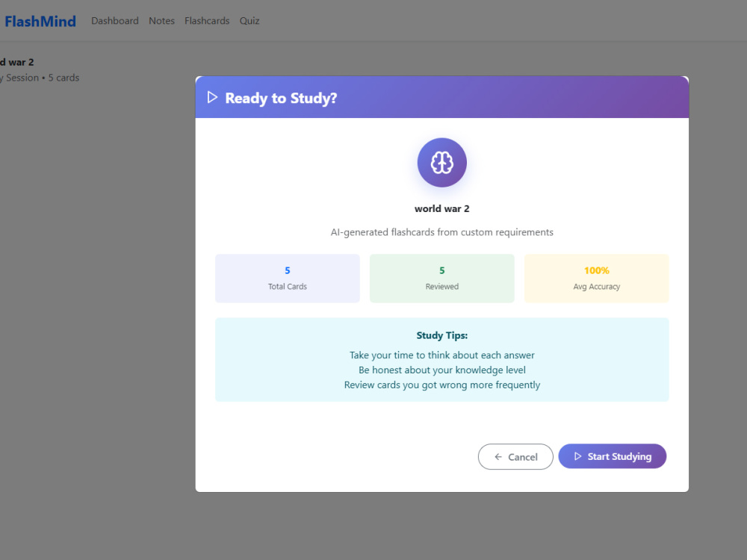
Task: Click the tip about reviewing wrong cards
Action: [442, 385]
